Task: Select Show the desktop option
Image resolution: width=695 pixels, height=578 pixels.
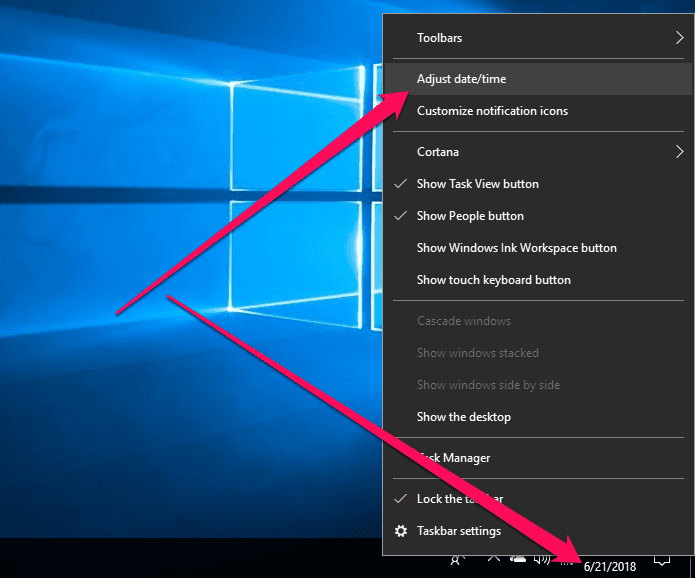Action: coord(538,417)
